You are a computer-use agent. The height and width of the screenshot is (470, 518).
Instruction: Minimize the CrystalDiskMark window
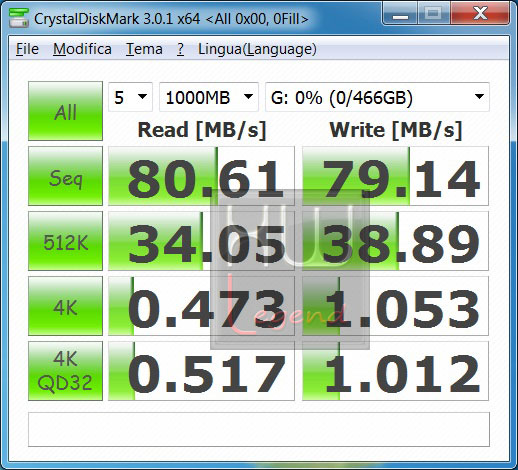click(x=400, y=14)
